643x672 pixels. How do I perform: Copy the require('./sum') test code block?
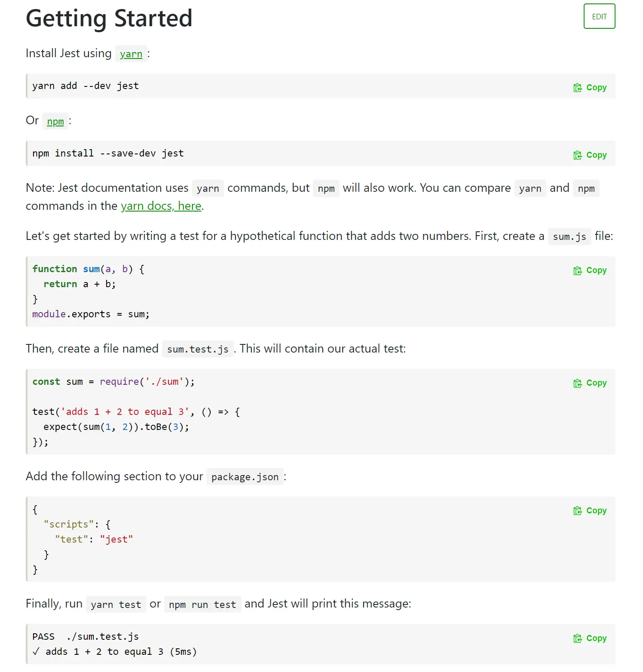pos(590,383)
